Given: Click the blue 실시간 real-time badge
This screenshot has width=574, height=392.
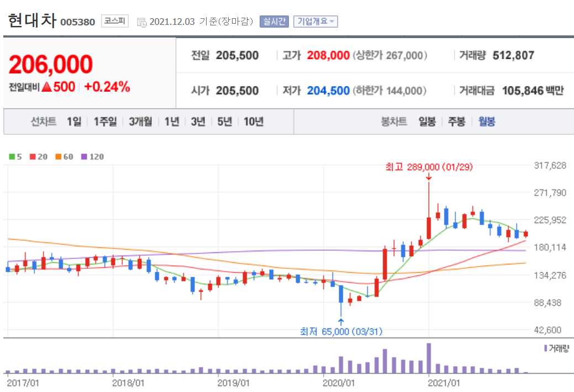Looking at the screenshot, I should (x=273, y=20).
